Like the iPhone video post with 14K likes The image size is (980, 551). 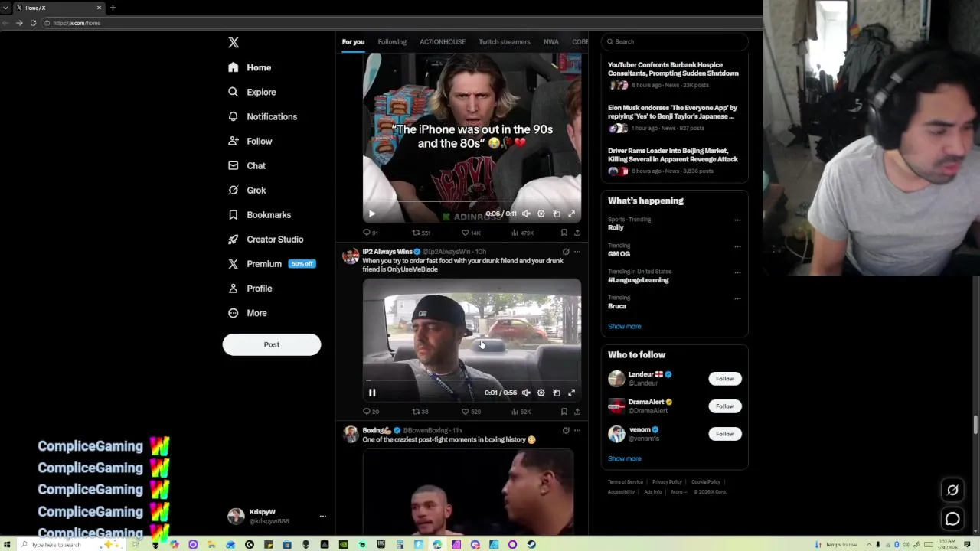point(471,233)
